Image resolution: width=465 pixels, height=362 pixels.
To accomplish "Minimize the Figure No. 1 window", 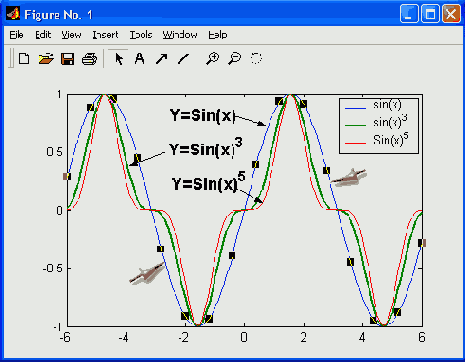I will click(x=409, y=14).
